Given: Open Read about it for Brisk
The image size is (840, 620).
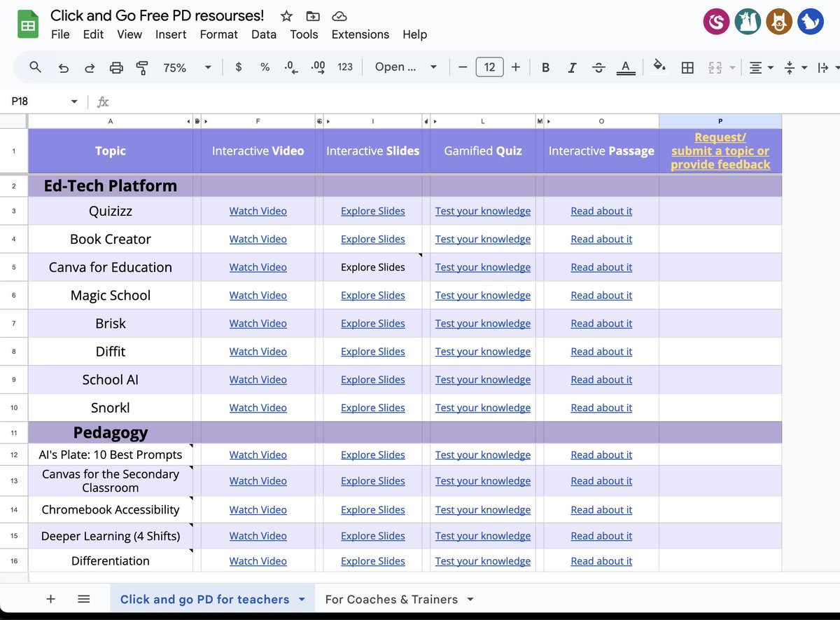Looking at the screenshot, I should [x=601, y=323].
